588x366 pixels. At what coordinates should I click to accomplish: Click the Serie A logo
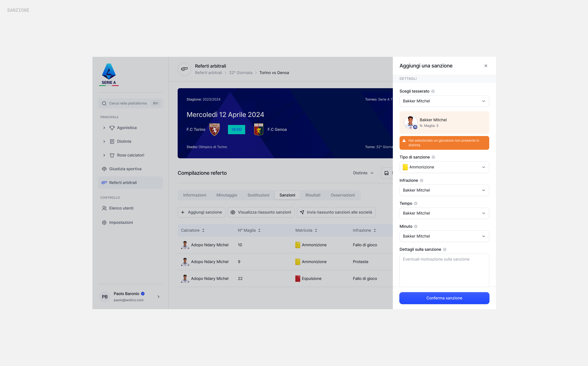(x=109, y=75)
